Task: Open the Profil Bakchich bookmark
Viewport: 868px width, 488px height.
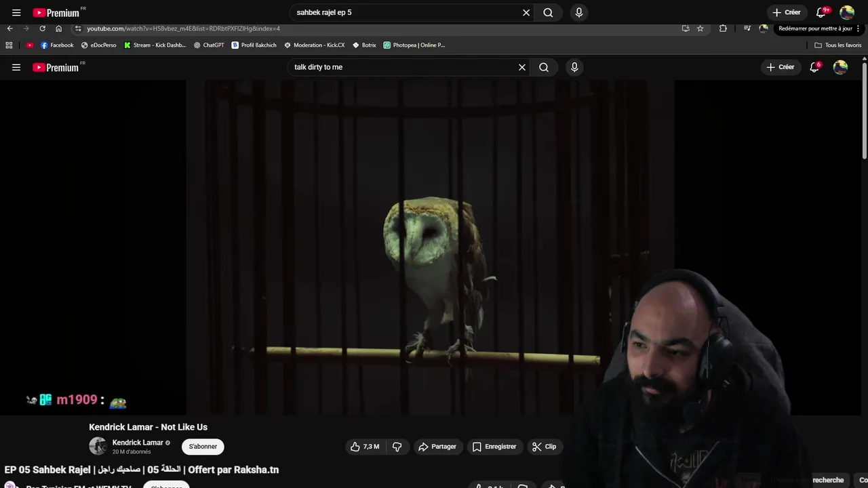Action: (254, 45)
